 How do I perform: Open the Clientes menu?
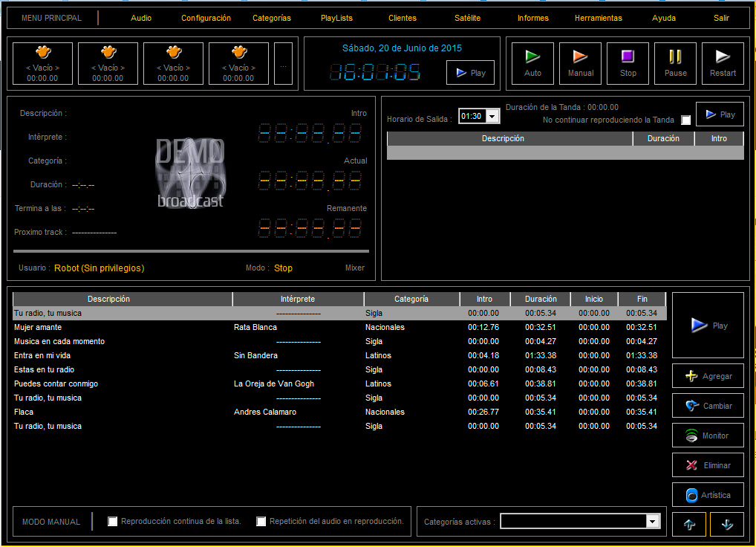(x=402, y=18)
